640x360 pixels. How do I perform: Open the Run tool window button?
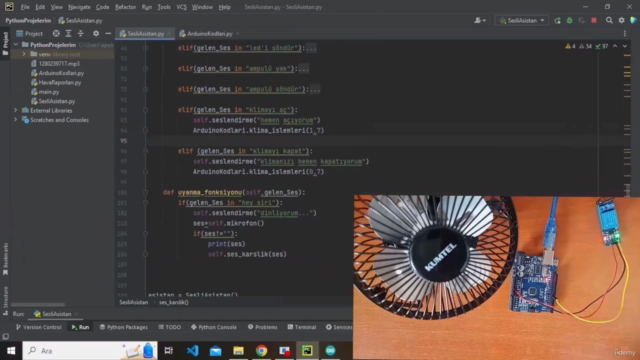[80, 327]
